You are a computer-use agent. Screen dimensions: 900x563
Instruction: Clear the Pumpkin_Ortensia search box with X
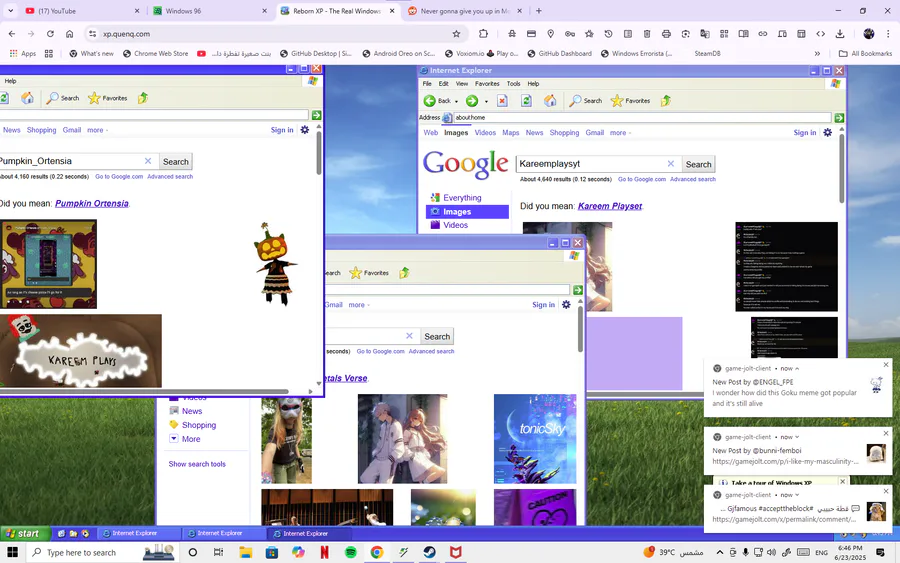point(148,161)
